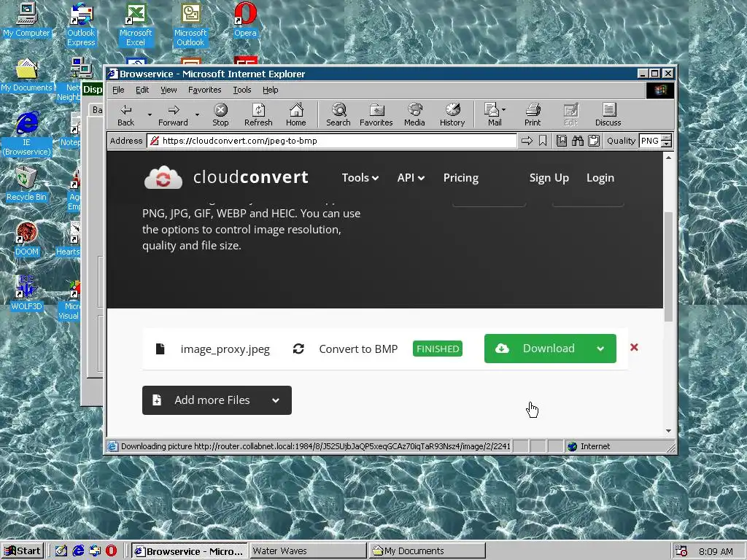Switch to My Documents taskbar window
747x560 pixels.
[x=427, y=551]
